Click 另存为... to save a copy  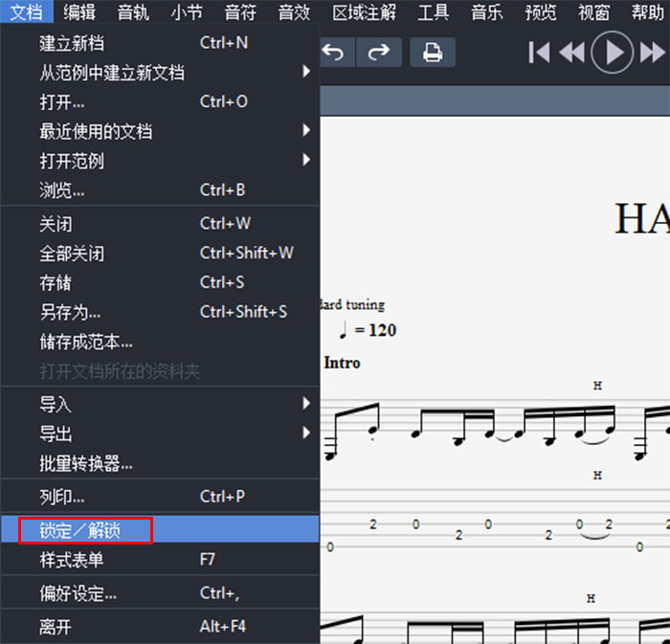click(x=70, y=312)
